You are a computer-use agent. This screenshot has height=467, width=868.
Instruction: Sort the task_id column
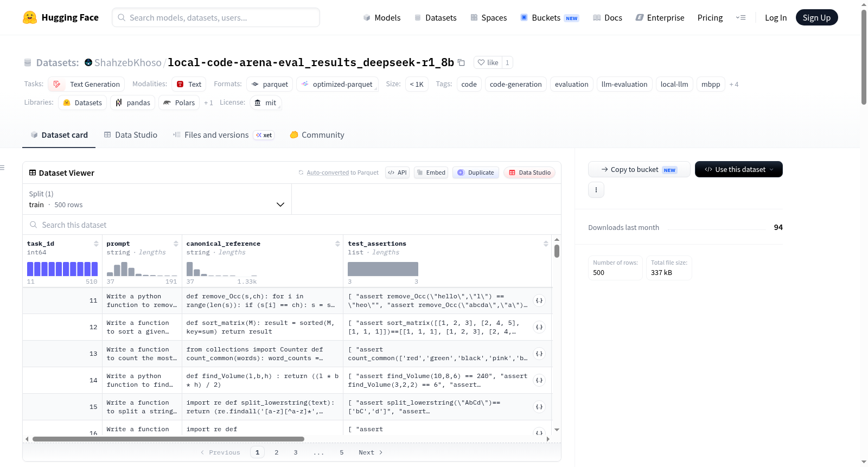point(96,244)
